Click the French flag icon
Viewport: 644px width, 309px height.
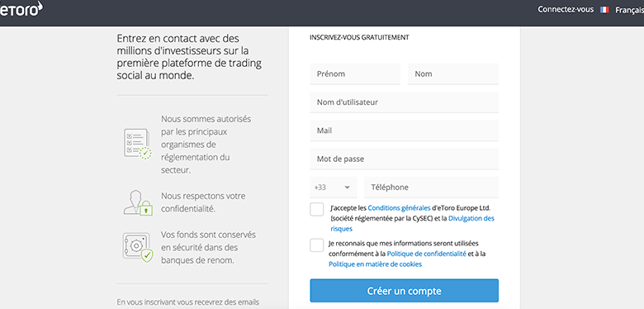point(604,10)
